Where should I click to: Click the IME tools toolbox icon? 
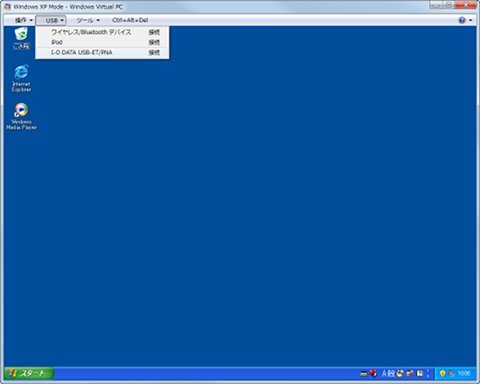point(410,374)
